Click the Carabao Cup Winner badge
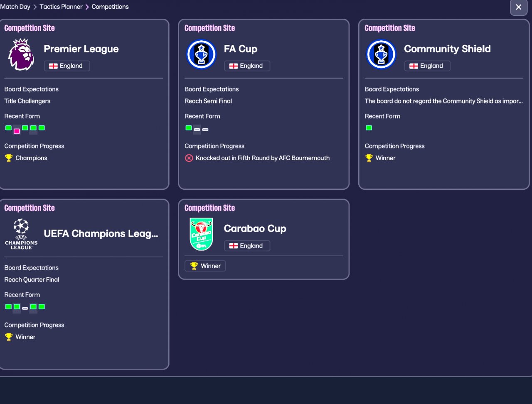The height and width of the screenshot is (404, 532). coord(205,266)
